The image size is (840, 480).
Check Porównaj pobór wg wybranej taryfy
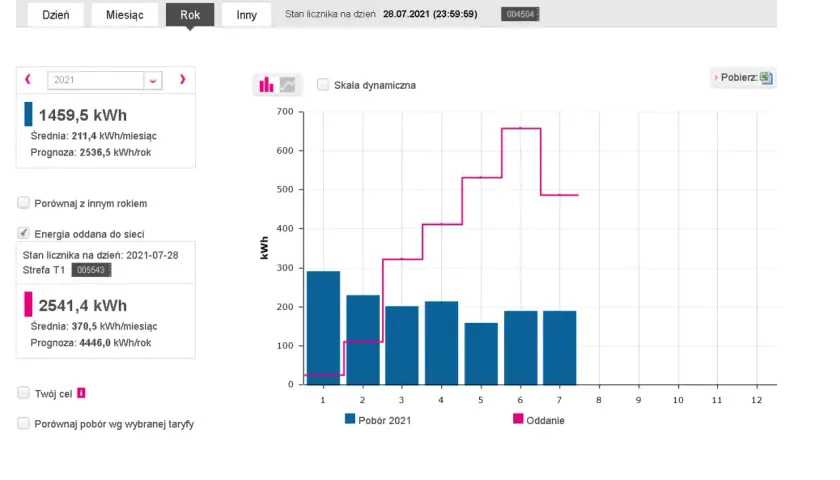pos(24,423)
